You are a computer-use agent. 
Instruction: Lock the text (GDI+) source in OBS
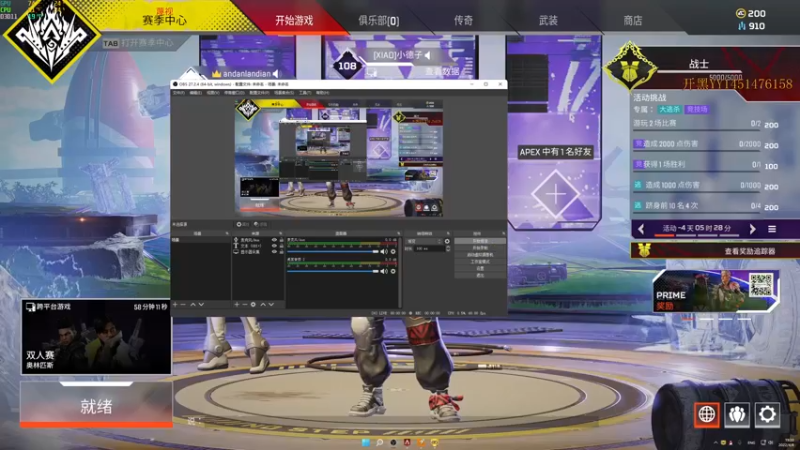282,246
